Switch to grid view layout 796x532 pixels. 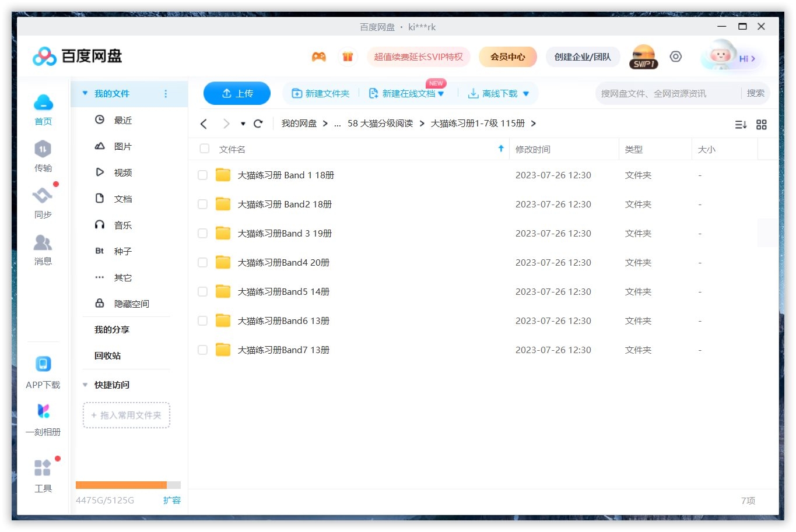[x=761, y=124]
